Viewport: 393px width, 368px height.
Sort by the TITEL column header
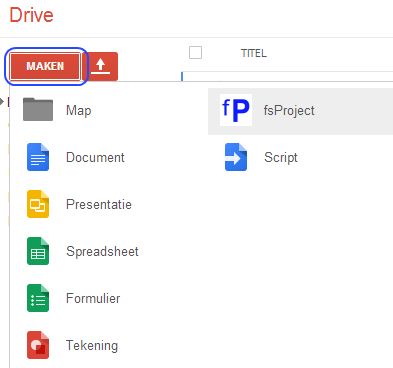pyautogui.click(x=254, y=53)
